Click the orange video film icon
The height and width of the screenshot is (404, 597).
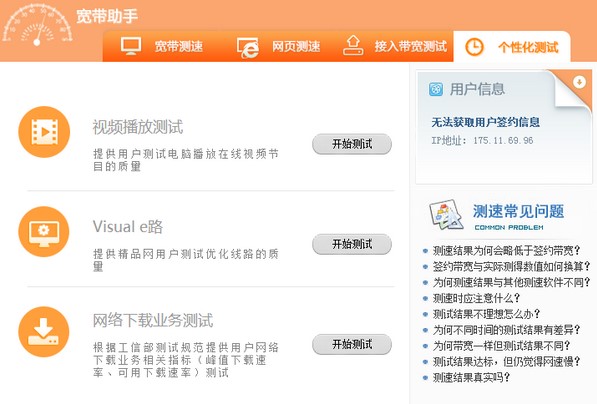coord(44,132)
